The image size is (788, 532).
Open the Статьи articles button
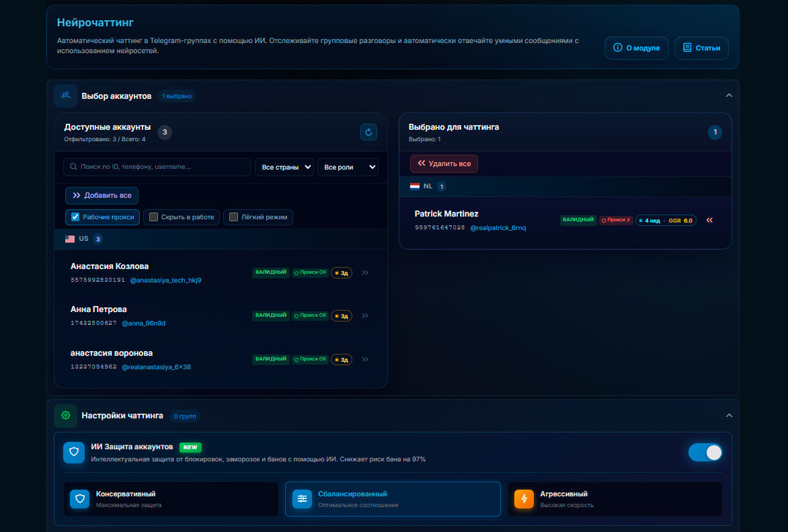pos(701,48)
